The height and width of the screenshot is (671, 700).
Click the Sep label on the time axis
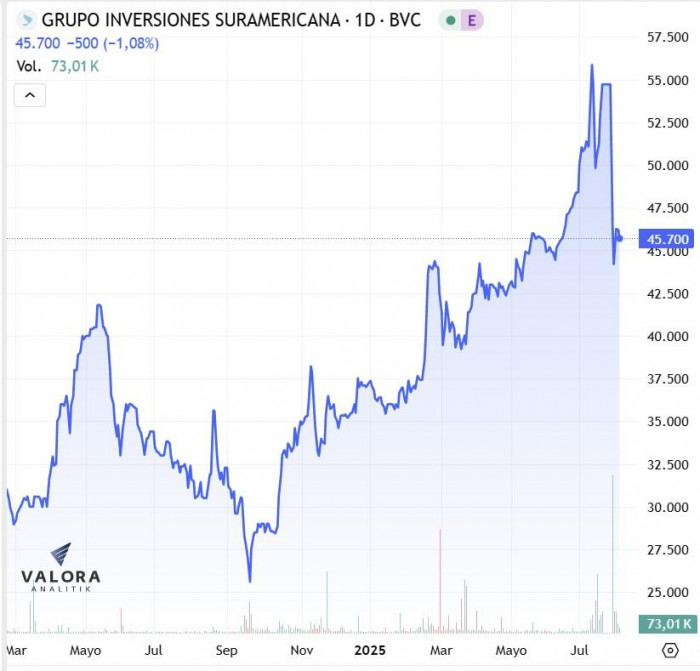(x=226, y=650)
